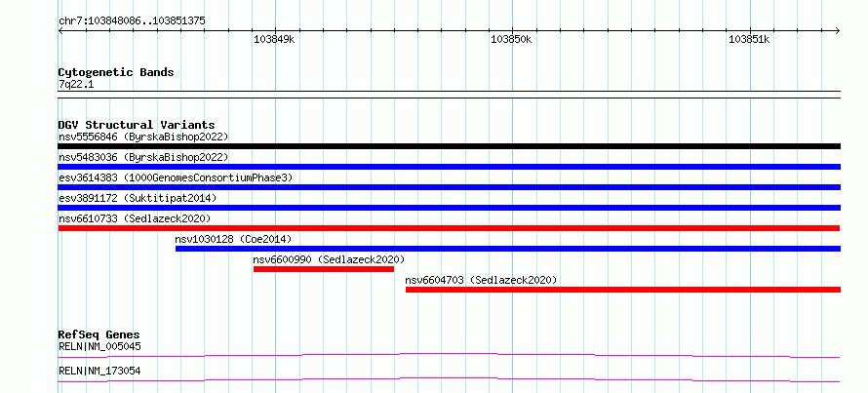Select the nsv5483036 blue variant bar
Image resolution: width=868 pixels, height=393 pixels.
pyautogui.click(x=449, y=167)
